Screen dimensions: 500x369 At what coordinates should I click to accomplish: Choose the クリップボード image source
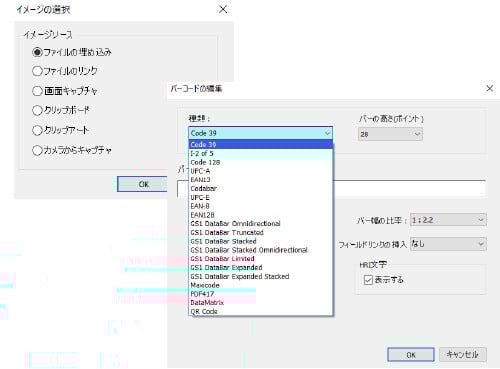pos(37,110)
